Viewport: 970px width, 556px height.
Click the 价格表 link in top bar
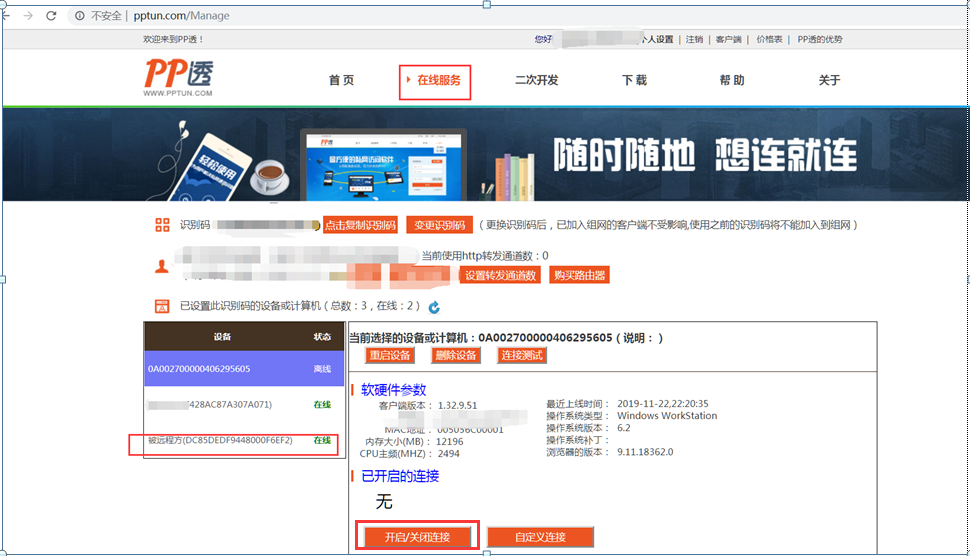click(769, 39)
